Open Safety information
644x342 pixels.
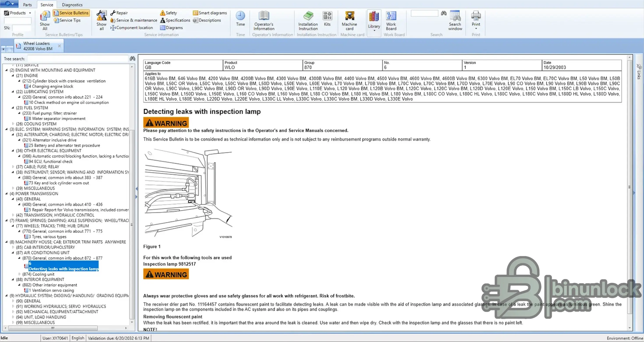pos(169,13)
